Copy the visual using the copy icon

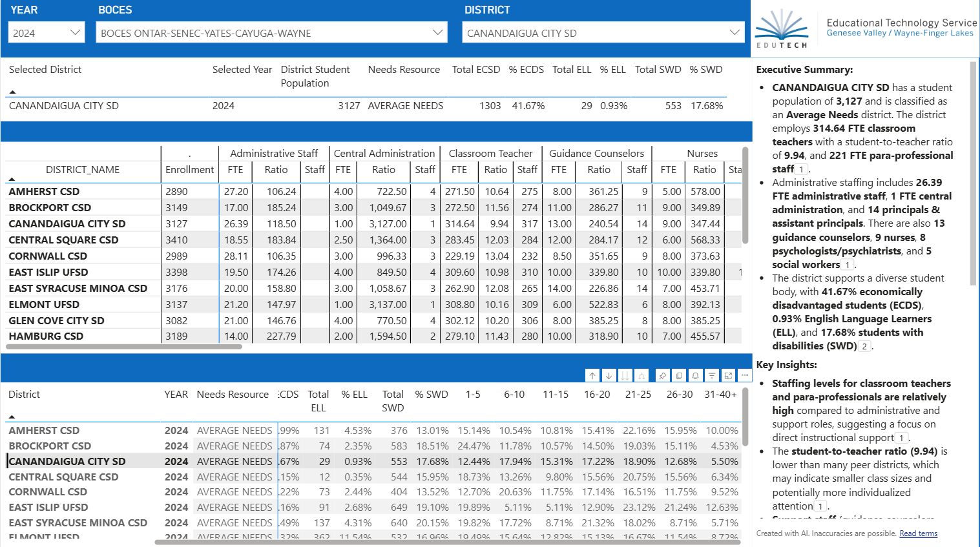pos(679,375)
